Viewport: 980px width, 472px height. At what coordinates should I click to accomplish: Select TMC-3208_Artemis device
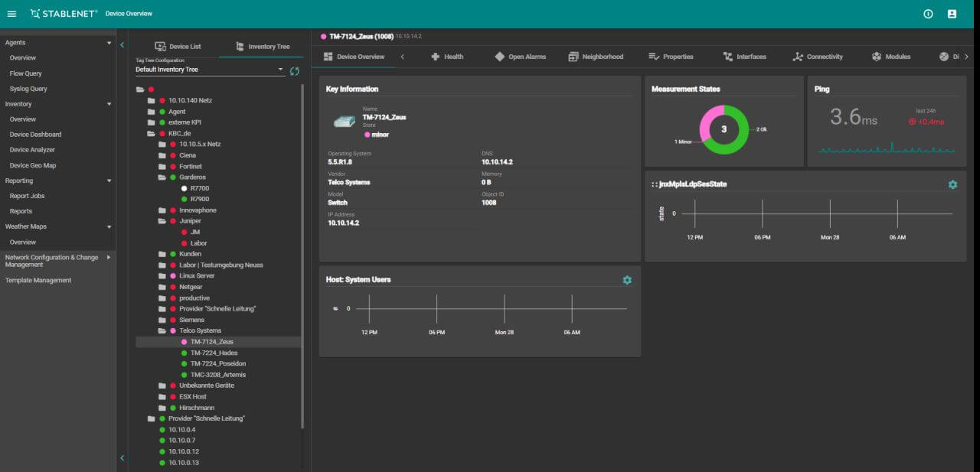click(x=217, y=375)
